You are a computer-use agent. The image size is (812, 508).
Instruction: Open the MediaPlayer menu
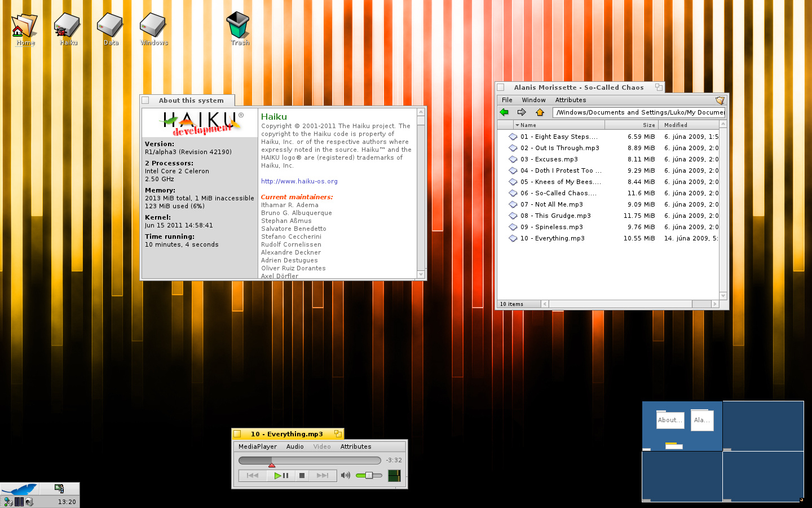point(258,446)
